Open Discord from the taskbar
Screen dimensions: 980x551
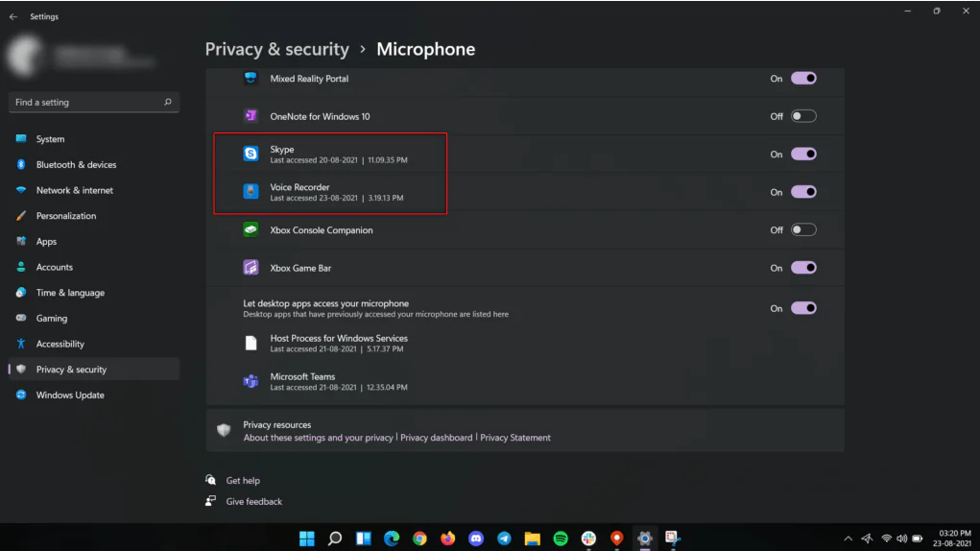tap(476, 539)
